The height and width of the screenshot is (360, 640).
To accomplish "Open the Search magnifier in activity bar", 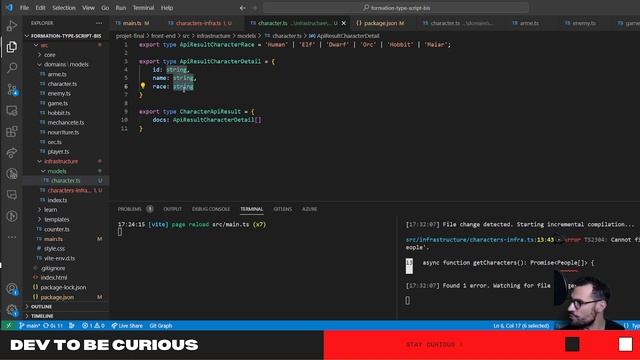I will pyautogui.click(x=11, y=68).
